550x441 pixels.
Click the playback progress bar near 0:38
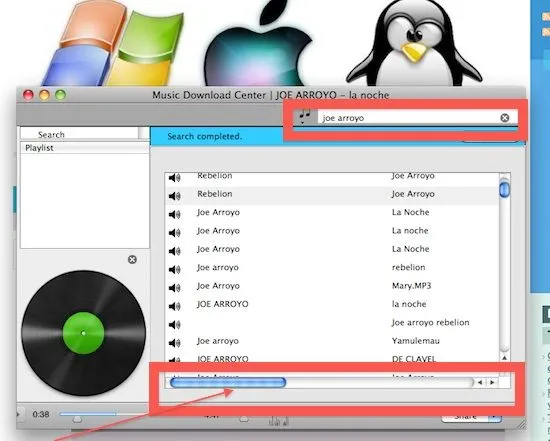[x=88, y=414]
